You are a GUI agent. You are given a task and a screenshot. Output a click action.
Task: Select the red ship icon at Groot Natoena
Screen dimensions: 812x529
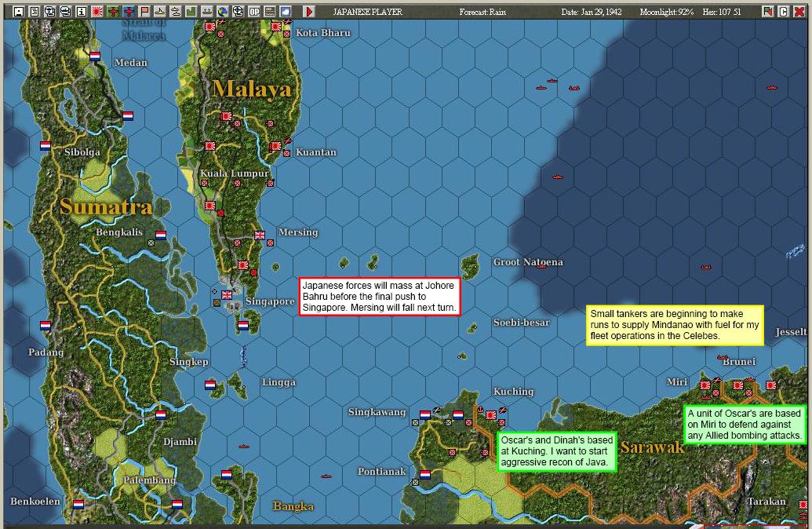tap(541, 267)
